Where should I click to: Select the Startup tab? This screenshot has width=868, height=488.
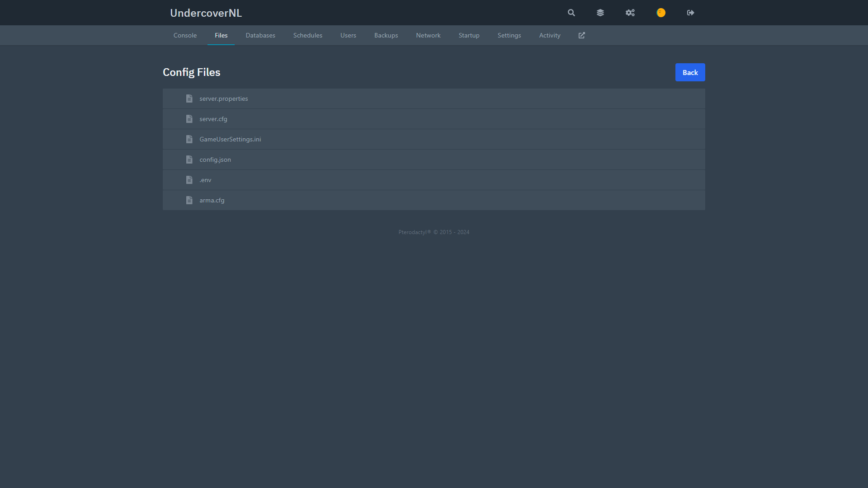[x=469, y=35]
